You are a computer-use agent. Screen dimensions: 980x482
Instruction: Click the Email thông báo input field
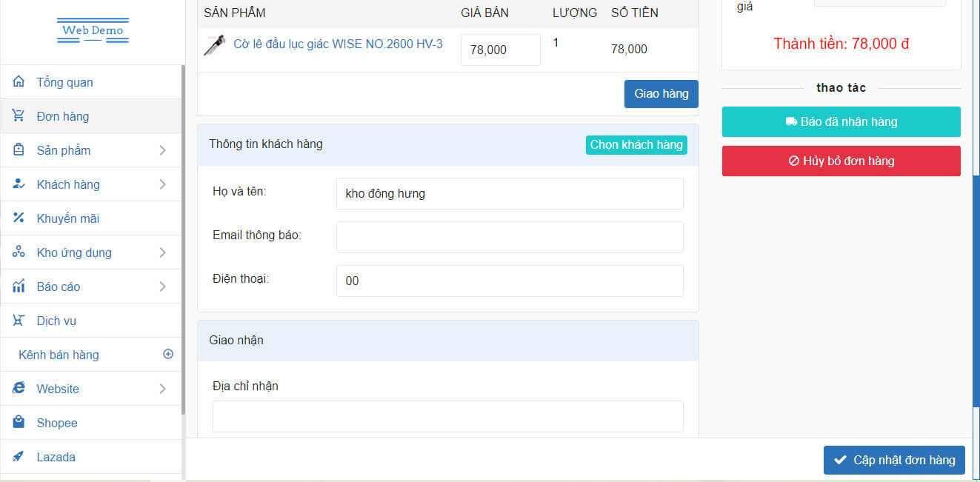tap(510, 238)
